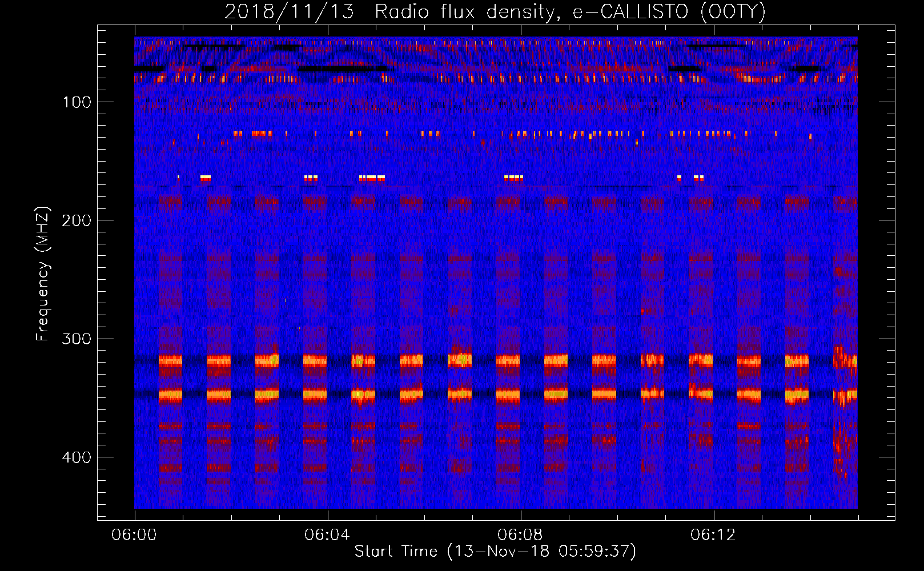The height and width of the screenshot is (571, 924).
Task: Click the '06:12' time tick label
Action: click(x=713, y=534)
